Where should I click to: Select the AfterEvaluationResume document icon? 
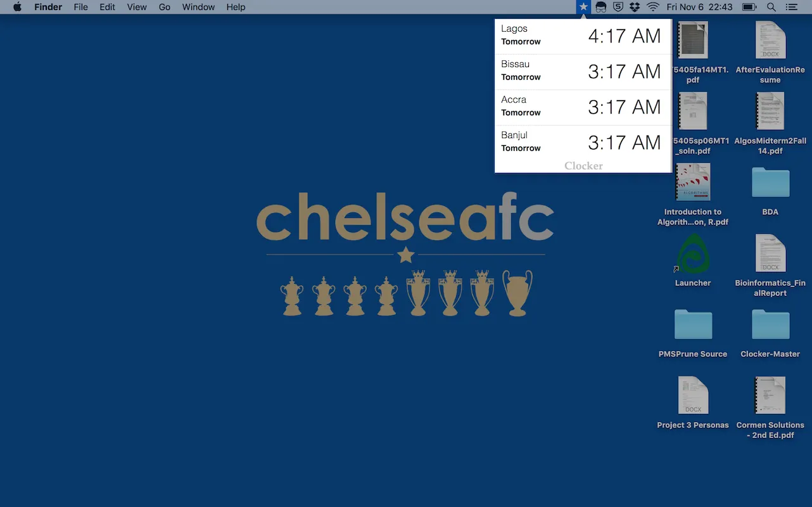coord(770,40)
